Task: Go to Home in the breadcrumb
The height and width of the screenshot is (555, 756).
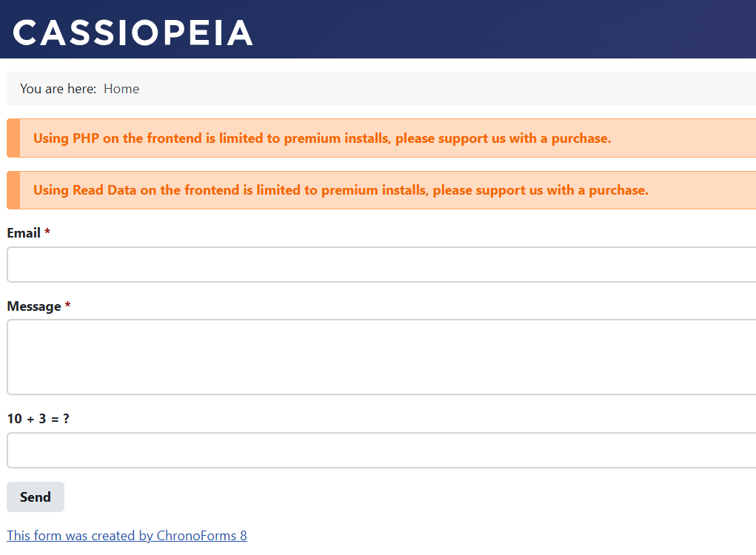Action: pos(121,89)
